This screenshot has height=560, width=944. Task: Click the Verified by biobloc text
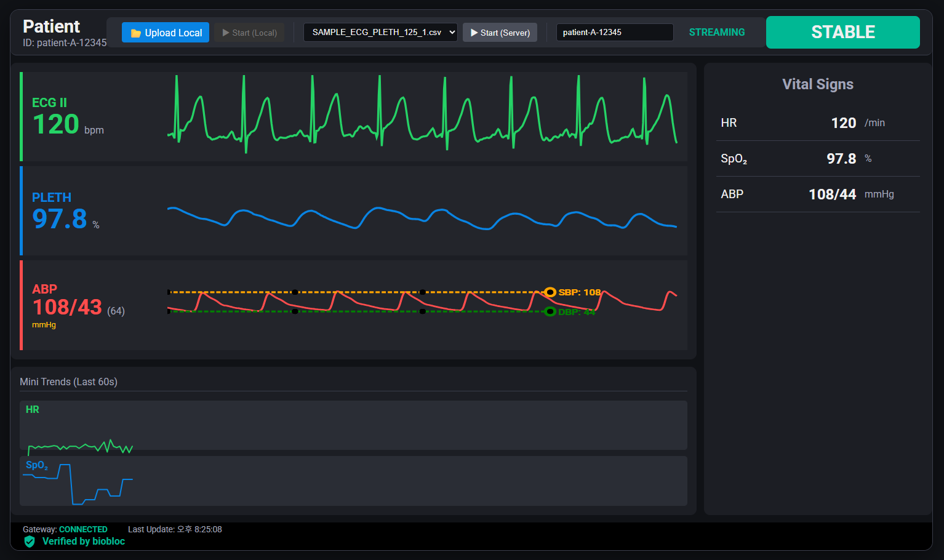coord(84,542)
